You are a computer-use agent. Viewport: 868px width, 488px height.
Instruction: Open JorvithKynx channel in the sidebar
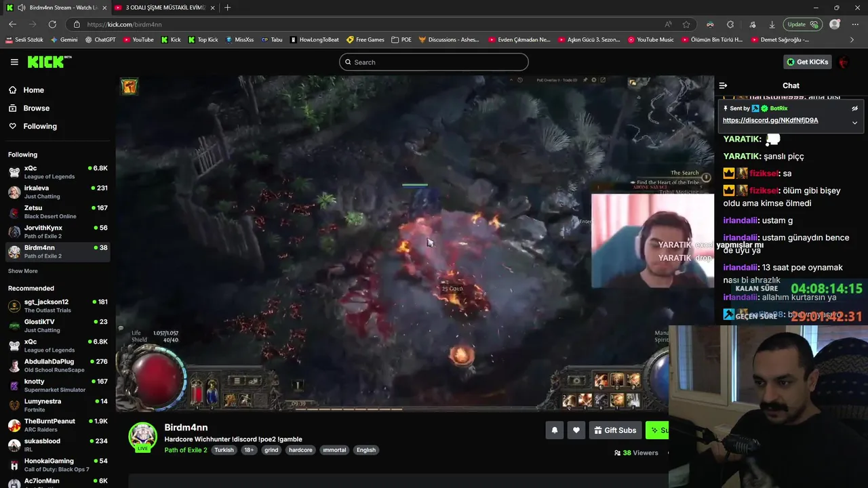[58, 232]
